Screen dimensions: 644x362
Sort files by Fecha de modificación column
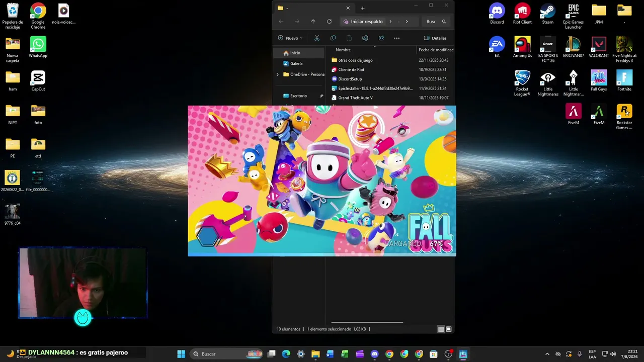pyautogui.click(x=436, y=50)
